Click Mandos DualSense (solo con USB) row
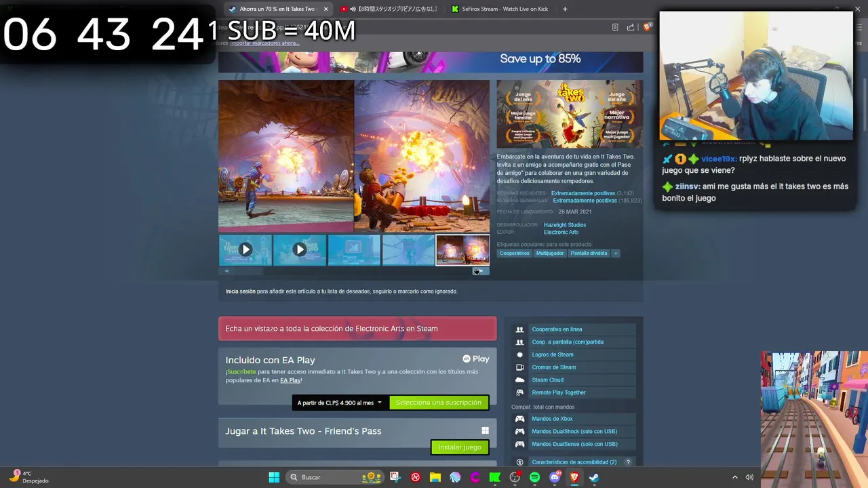 [574, 444]
